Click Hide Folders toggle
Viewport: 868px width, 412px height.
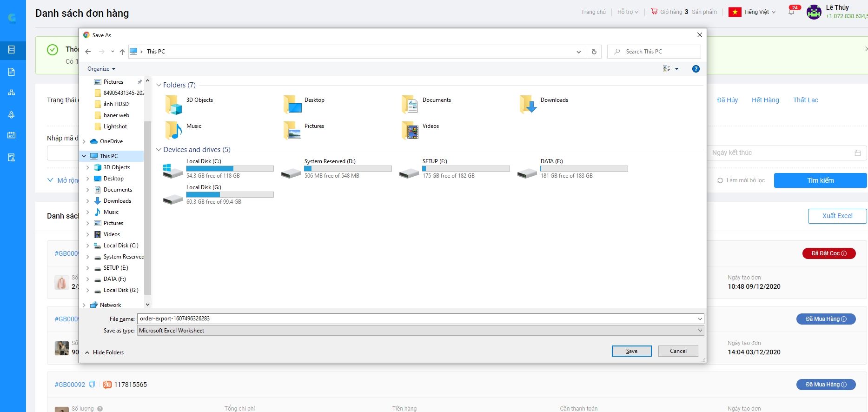click(104, 352)
